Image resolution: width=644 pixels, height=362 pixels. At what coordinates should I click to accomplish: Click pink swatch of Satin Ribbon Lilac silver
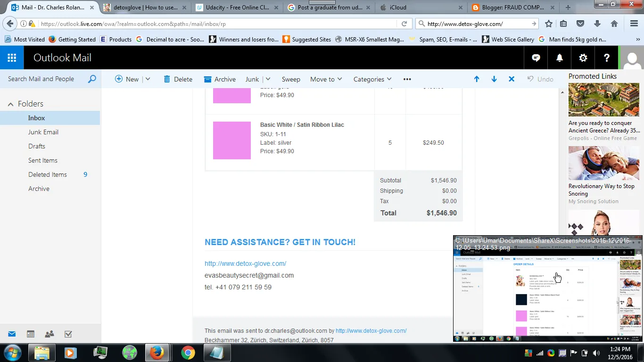pos(232,140)
